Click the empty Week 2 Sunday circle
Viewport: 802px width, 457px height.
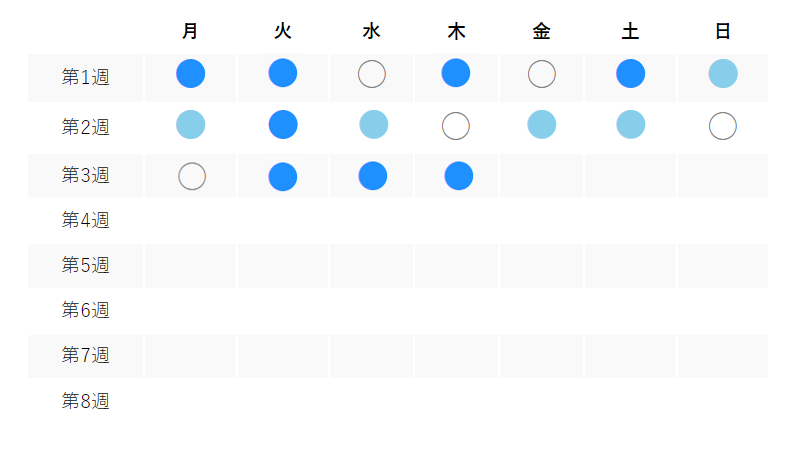[723, 126]
